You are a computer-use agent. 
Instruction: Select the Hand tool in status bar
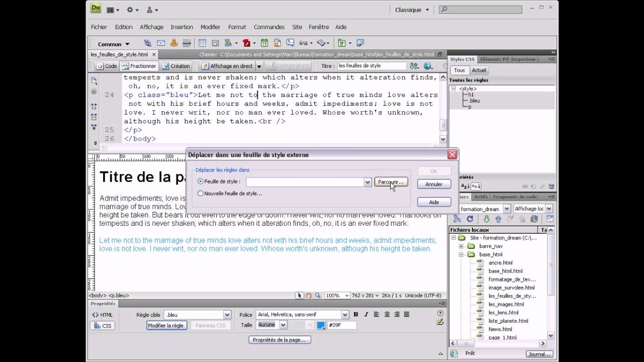tap(309, 296)
